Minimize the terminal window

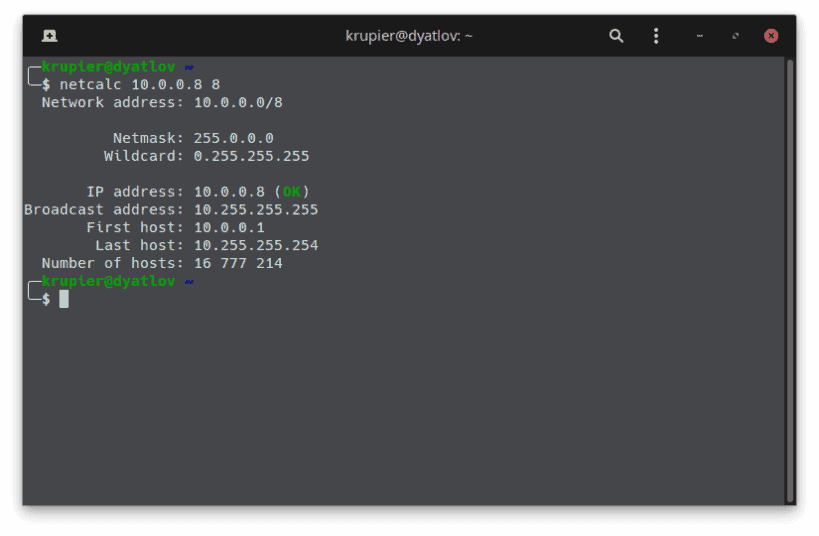pos(699,36)
